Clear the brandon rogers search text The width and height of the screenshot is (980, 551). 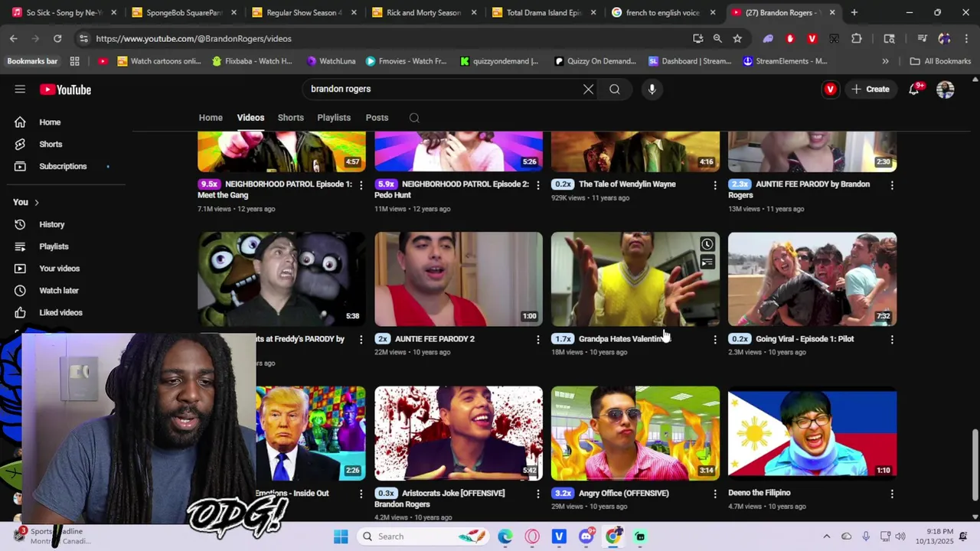588,90
